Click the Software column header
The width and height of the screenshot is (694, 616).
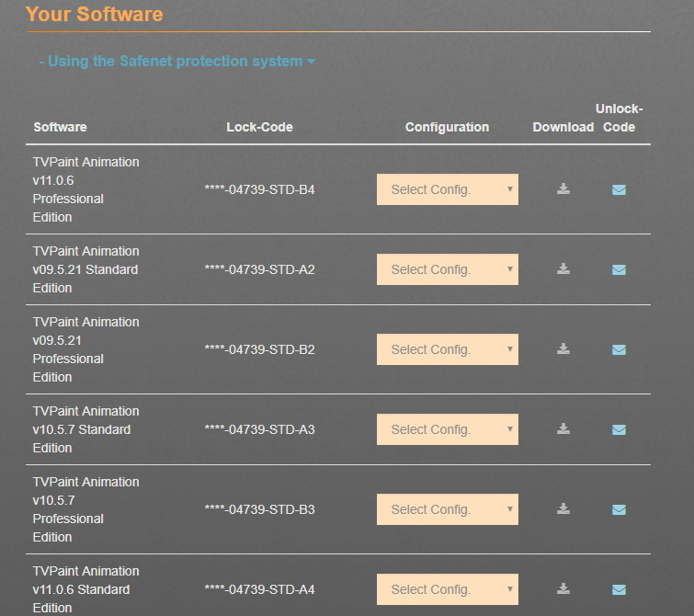click(60, 127)
